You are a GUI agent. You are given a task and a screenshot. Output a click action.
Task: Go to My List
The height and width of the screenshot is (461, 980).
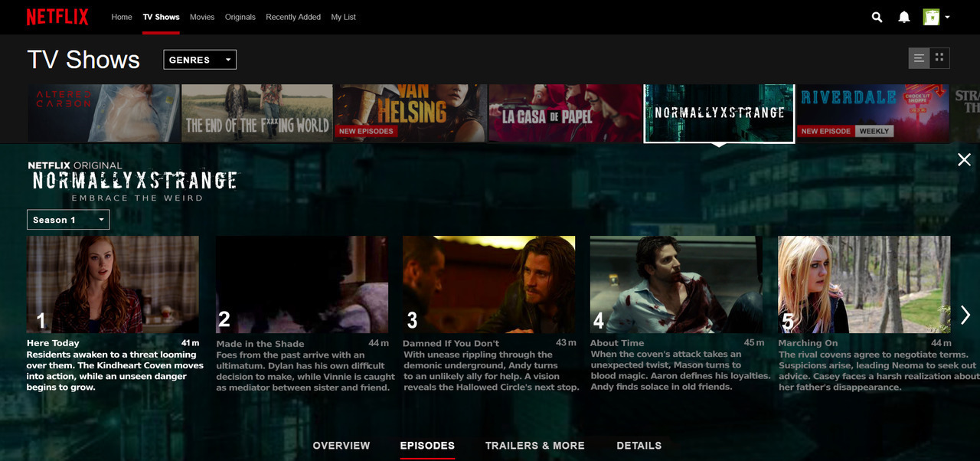pos(343,17)
